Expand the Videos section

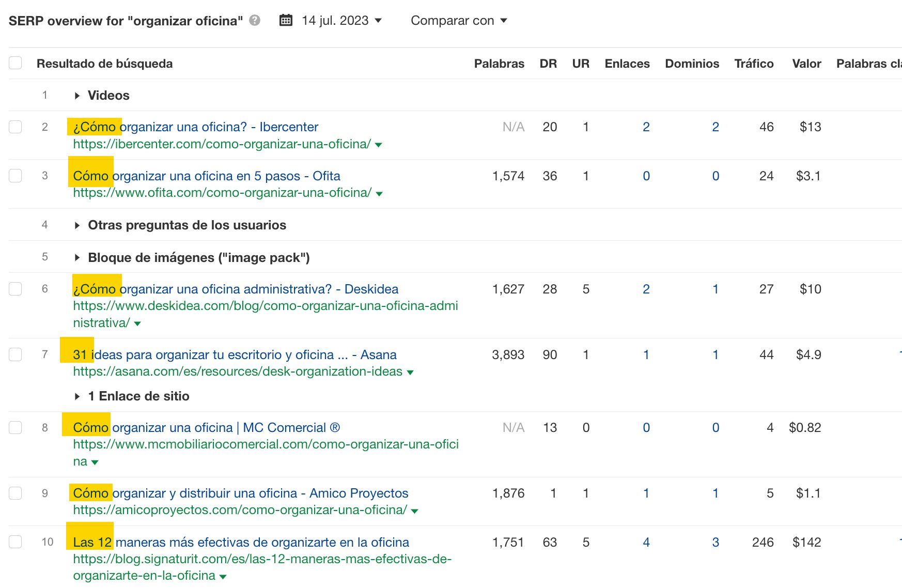(x=76, y=95)
